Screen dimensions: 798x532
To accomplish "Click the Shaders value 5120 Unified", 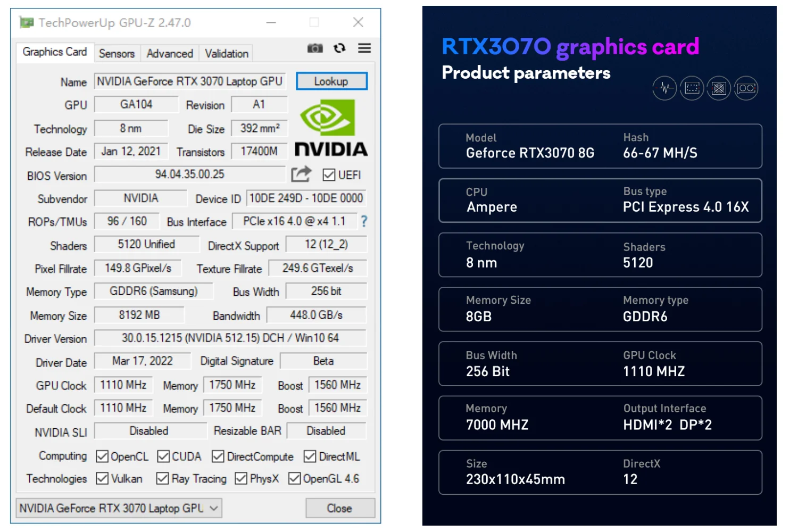I will (146, 244).
